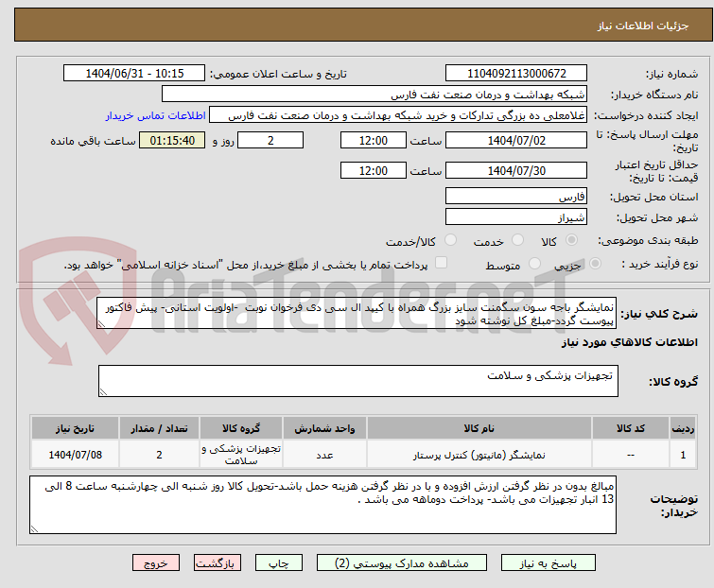
Task: Toggle the Islamic treasury payment checkbox
Action: point(441,263)
